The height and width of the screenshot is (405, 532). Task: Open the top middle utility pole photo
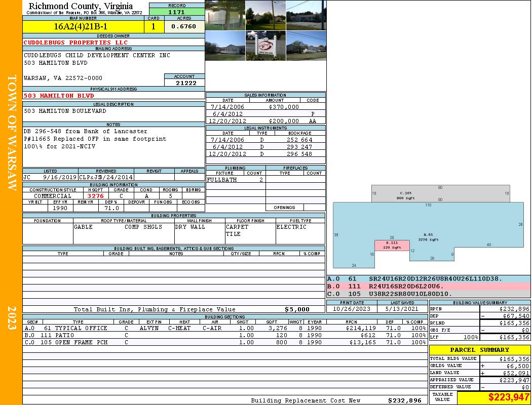[265, 15]
